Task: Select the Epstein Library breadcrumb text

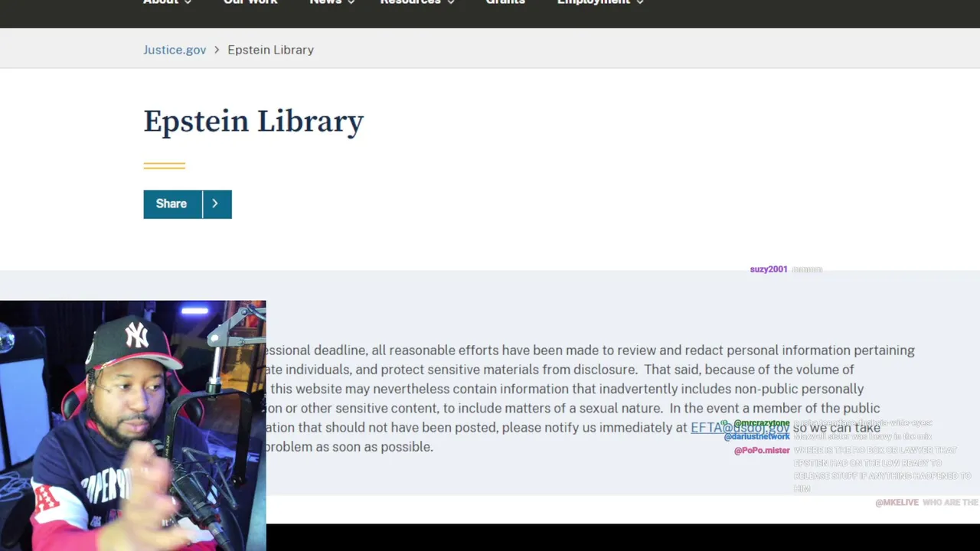Action: coord(270,50)
